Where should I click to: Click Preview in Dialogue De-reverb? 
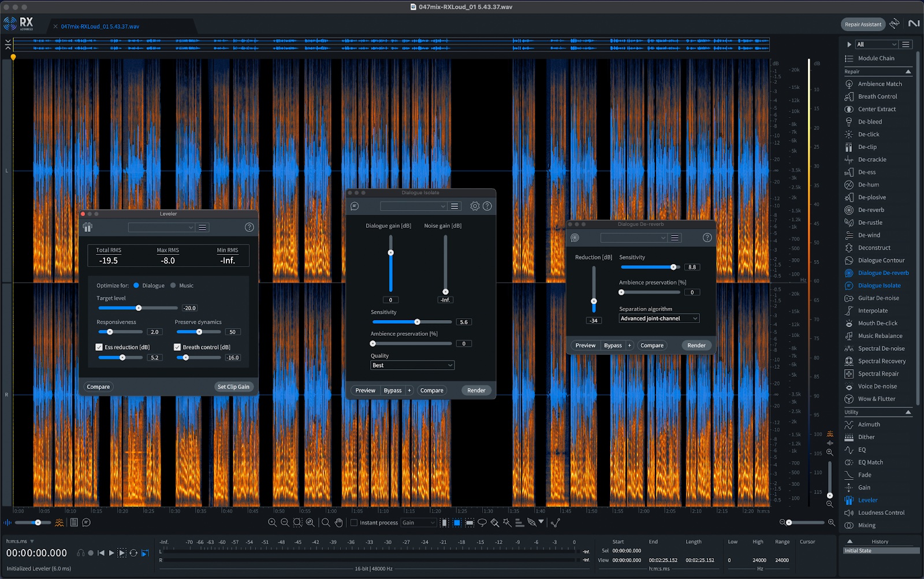point(586,346)
